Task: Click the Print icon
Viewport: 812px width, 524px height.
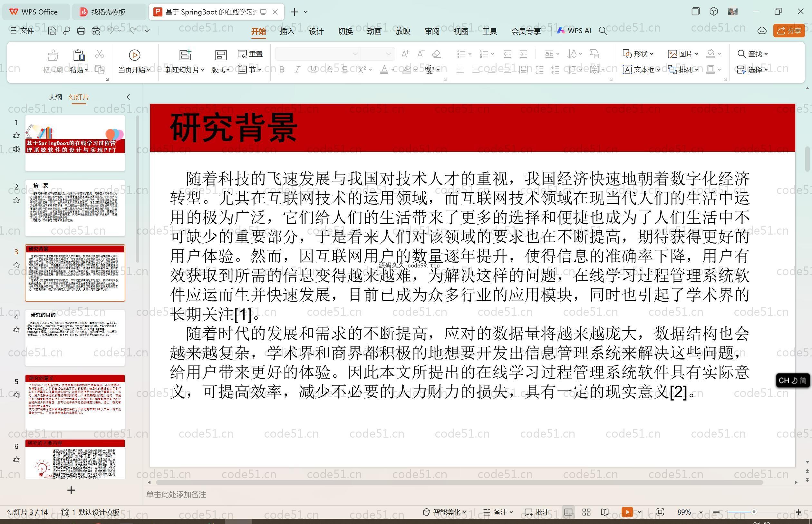Action: click(81, 31)
